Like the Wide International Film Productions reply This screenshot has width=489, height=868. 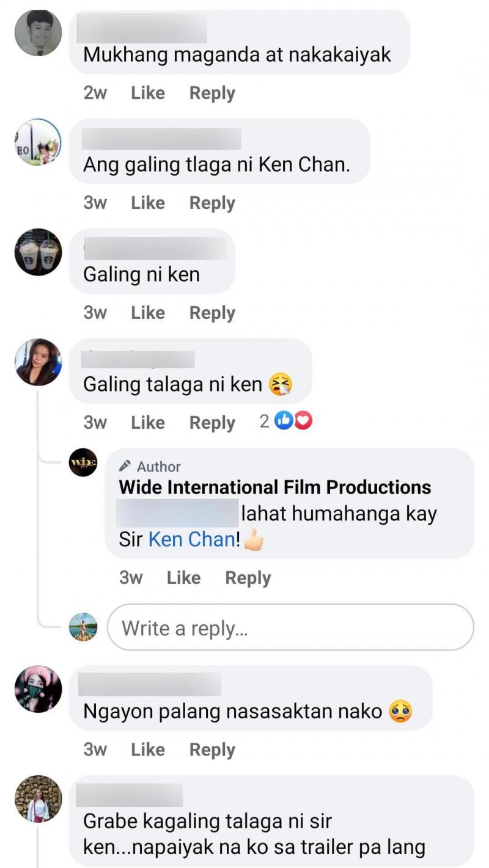(183, 578)
